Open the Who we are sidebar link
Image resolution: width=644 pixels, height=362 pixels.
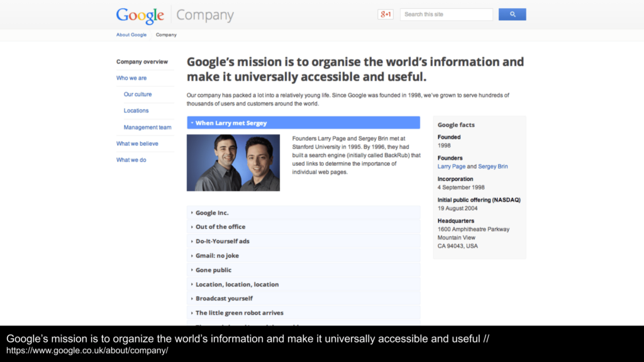131,78
